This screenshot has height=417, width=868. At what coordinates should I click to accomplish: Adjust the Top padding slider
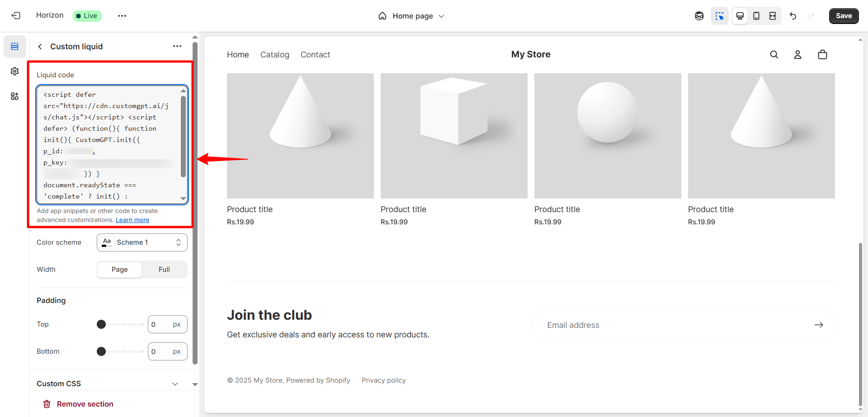[x=120, y=324]
